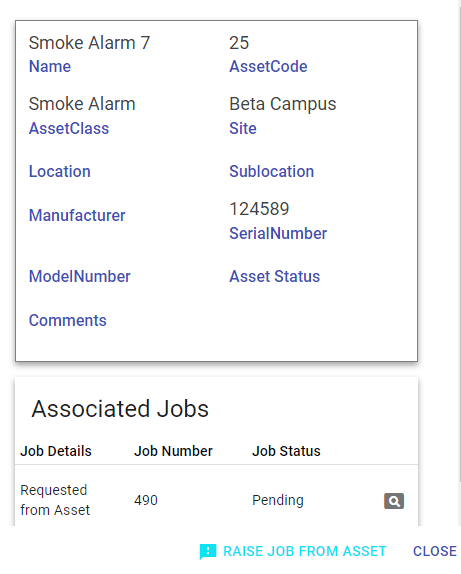Click Raise Job From Asset button
Viewport: 461px width, 574px height.
[x=293, y=551]
